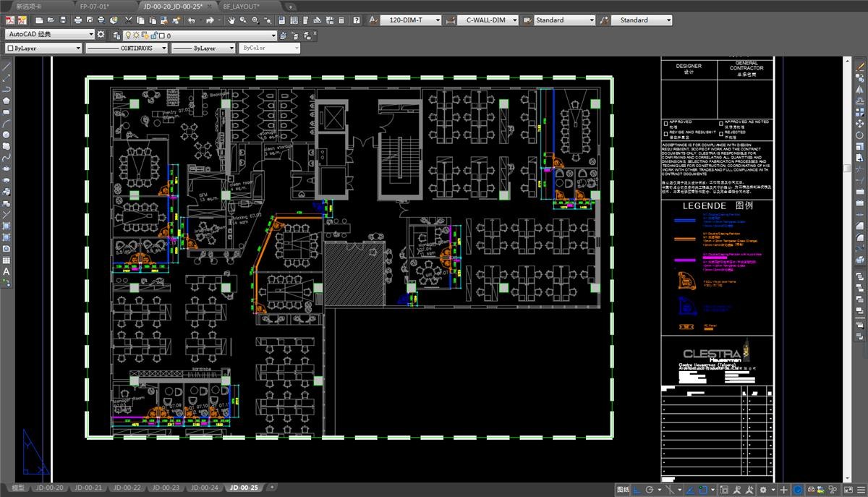Open the CONTINUOUS linetype dropdown
The width and height of the screenshot is (868, 497).
pyautogui.click(x=126, y=48)
